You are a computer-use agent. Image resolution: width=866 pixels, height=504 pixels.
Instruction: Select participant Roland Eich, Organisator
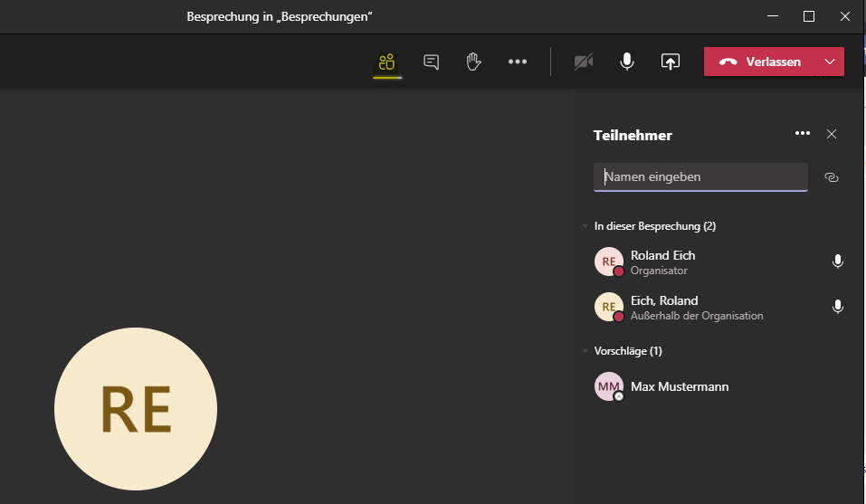tap(719, 262)
